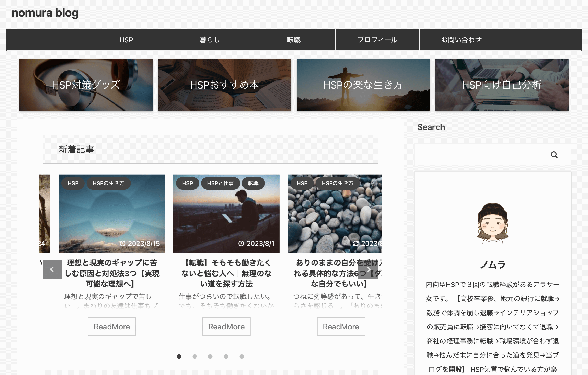
Task: Open the 転職 menu item
Action: click(x=294, y=40)
